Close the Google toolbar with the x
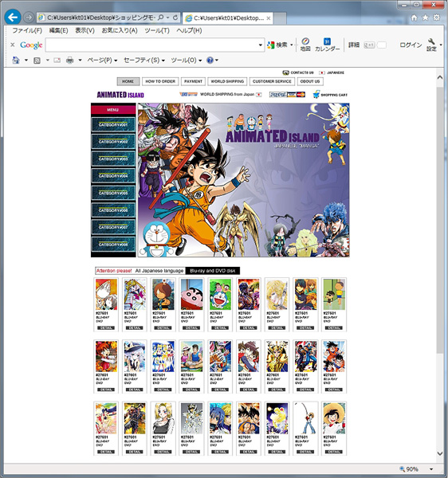This screenshot has height=478, width=448. pyautogui.click(x=13, y=45)
